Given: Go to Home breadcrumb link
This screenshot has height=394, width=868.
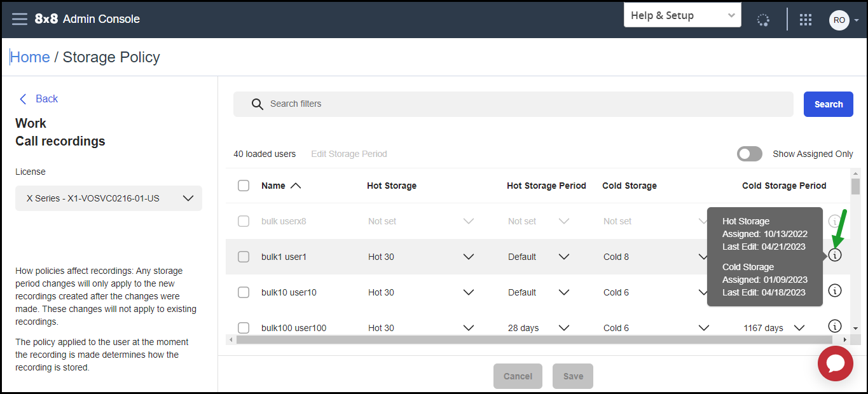Looking at the screenshot, I should (x=30, y=57).
